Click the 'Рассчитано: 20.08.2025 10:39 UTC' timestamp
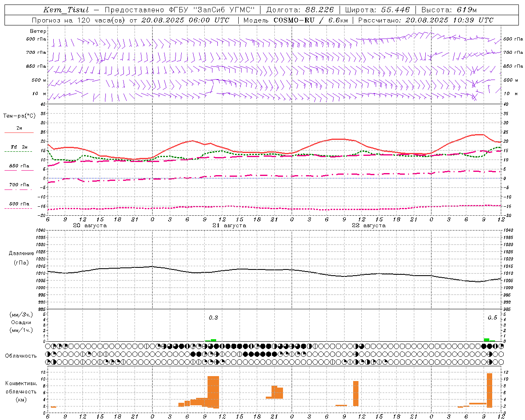This screenshot has height=420, width=525. [426, 20]
